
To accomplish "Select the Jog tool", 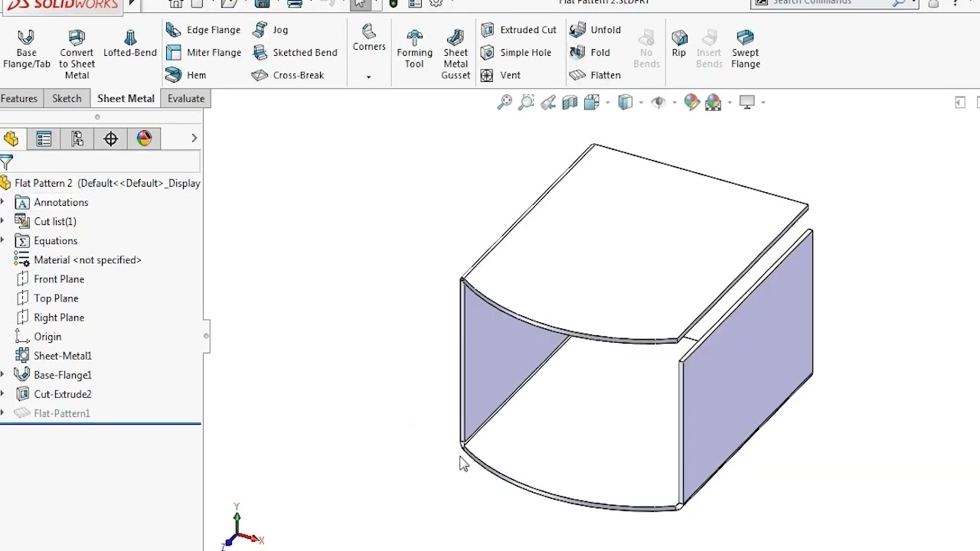I will [270, 30].
